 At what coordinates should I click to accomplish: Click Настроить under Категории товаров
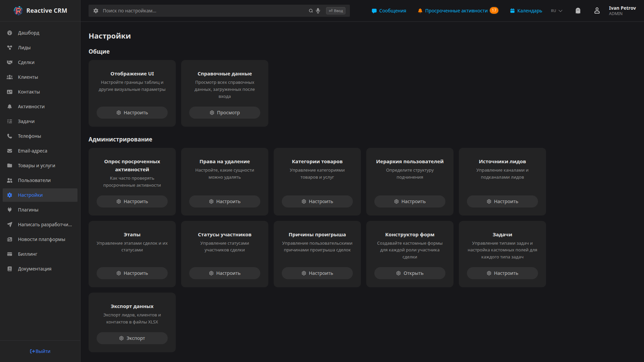coord(317,201)
